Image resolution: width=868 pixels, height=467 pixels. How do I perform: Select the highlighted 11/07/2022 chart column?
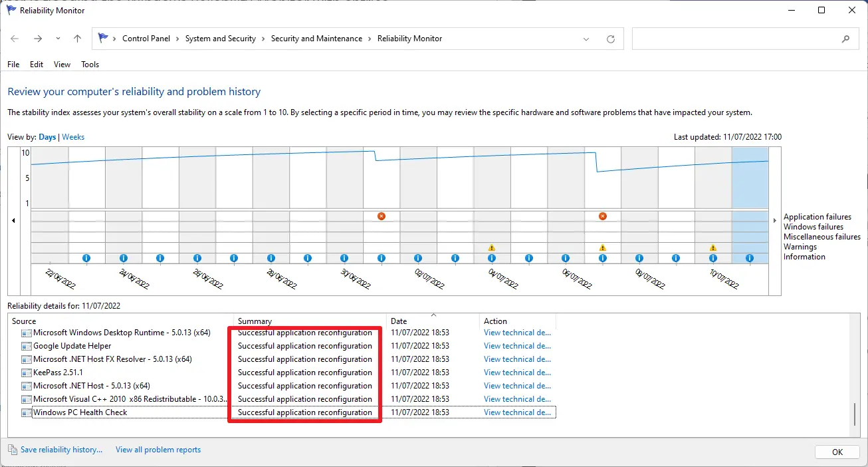pos(750,206)
